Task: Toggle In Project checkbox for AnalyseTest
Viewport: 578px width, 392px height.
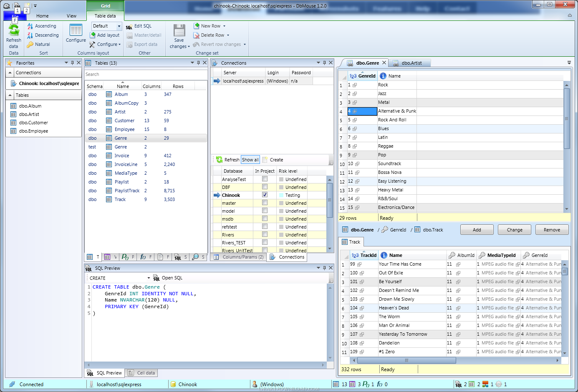Action: click(265, 179)
